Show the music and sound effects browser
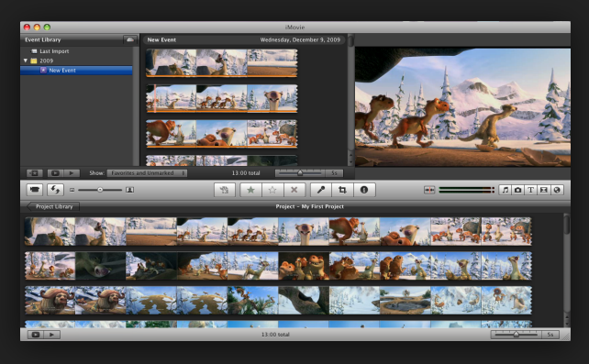 click(506, 190)
